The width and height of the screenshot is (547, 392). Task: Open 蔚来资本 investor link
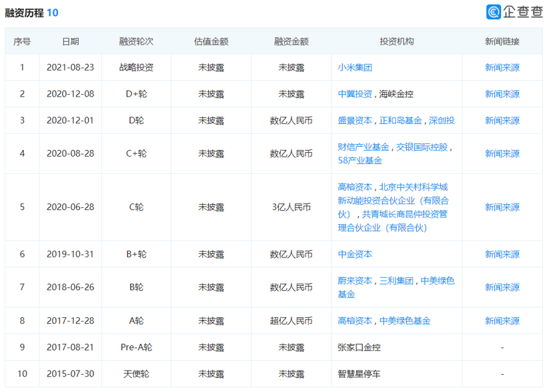coord(355,281)
